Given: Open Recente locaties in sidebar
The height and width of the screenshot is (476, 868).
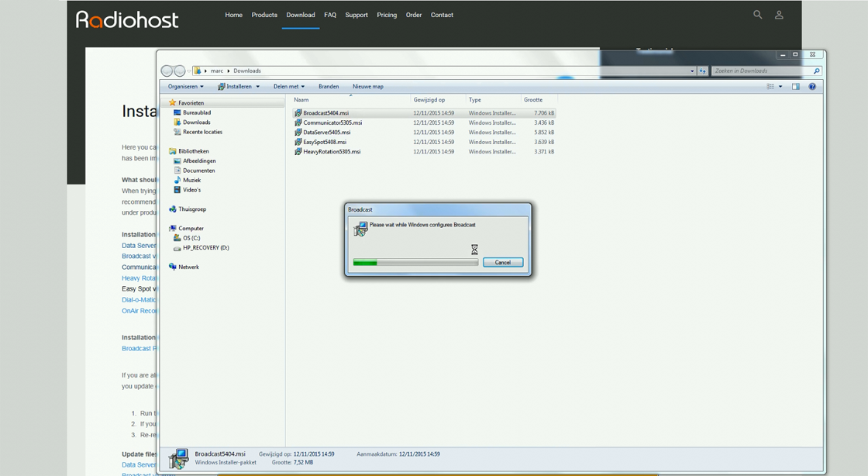Looking at the screenshot, I should tap(202, 133).
